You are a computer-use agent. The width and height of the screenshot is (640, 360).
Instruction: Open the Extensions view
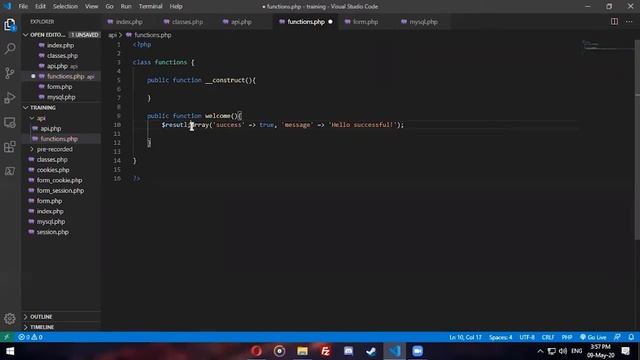coord(10,147)
